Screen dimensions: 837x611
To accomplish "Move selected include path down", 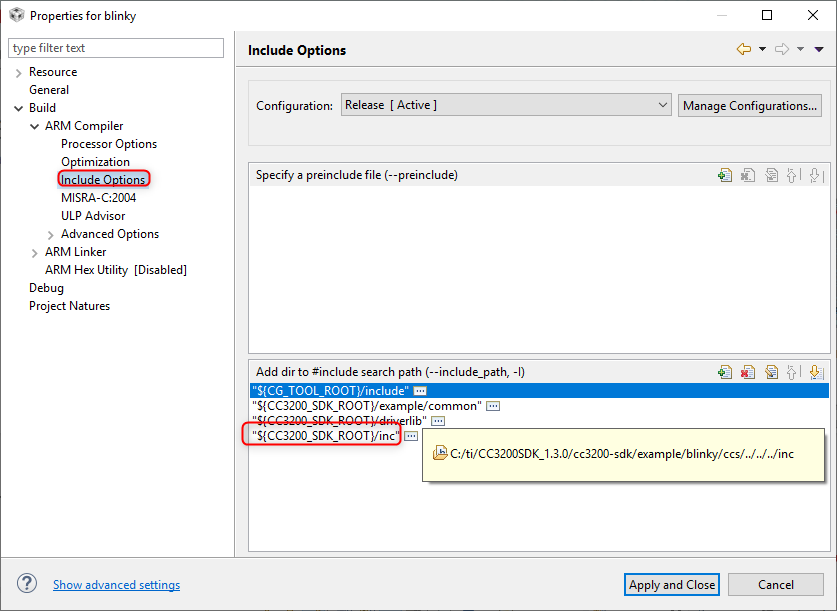I will point(815,372).
